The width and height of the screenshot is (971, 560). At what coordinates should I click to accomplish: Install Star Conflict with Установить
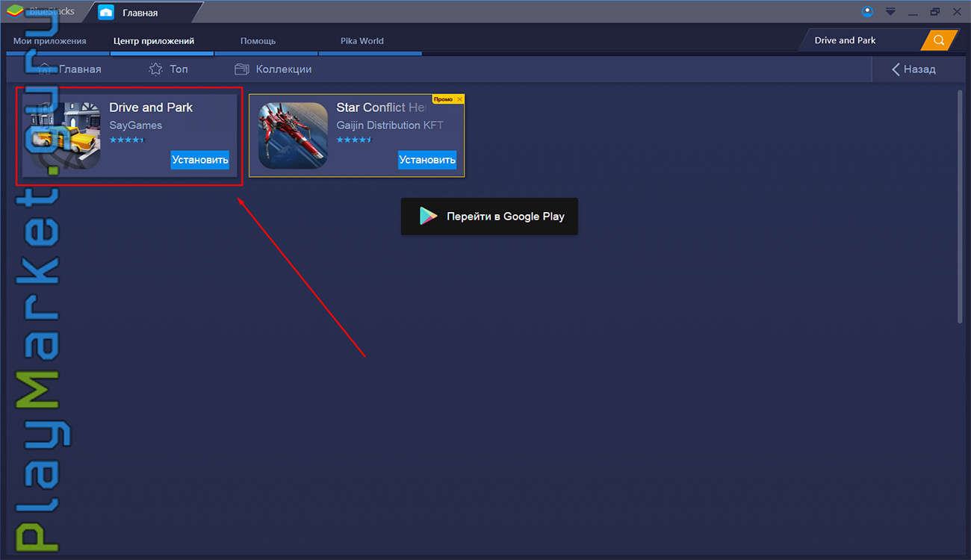pyautogui.click(x=426, y=160)
